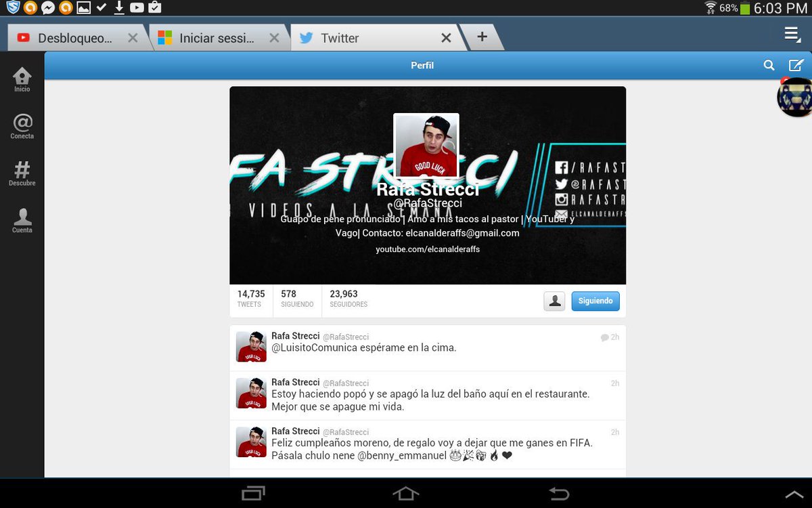Tap Rafa Strecci profile picture in header
This screenshot has width=812, height=508.
click(x=426, y=146)
